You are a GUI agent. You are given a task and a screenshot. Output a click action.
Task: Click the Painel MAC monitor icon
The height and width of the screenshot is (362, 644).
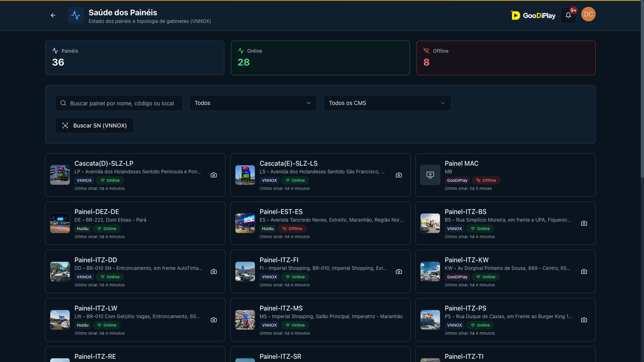430,175
